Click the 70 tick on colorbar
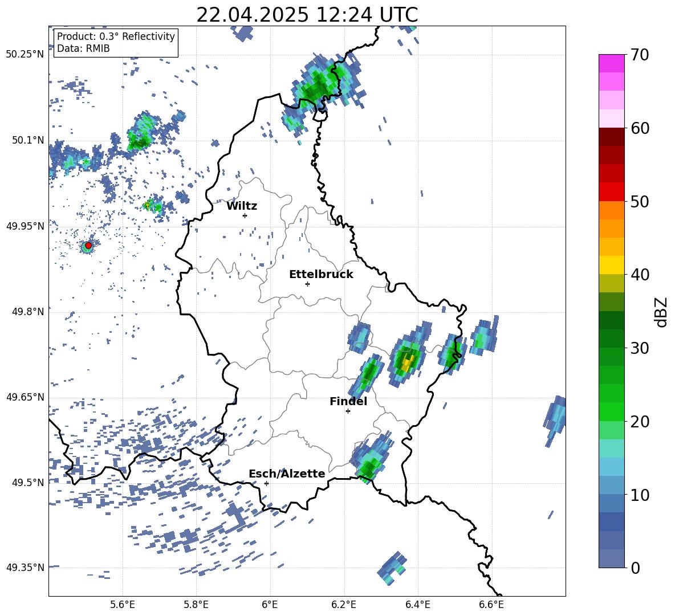675x616 pixels. (x=640, y=55)
